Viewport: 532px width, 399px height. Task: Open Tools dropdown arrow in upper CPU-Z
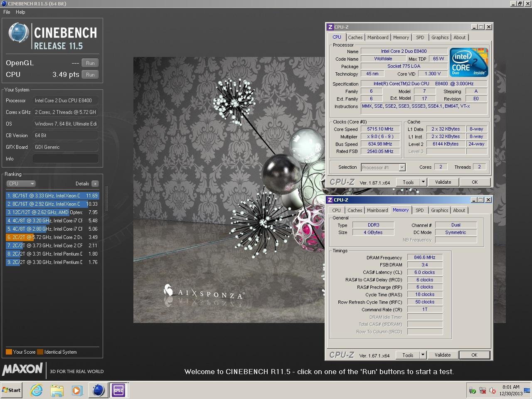pyautogui.click(x=423, y=182)
